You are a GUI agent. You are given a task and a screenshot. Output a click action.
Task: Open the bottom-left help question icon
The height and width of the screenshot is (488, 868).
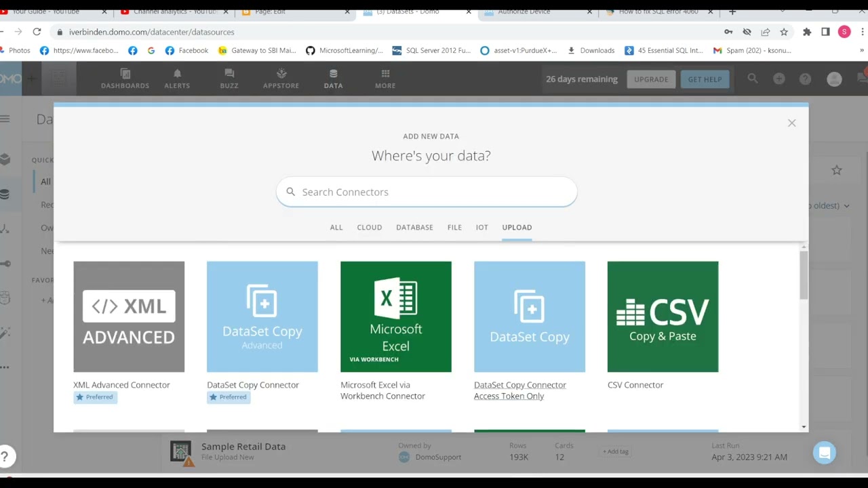click(x=4, y=456)
